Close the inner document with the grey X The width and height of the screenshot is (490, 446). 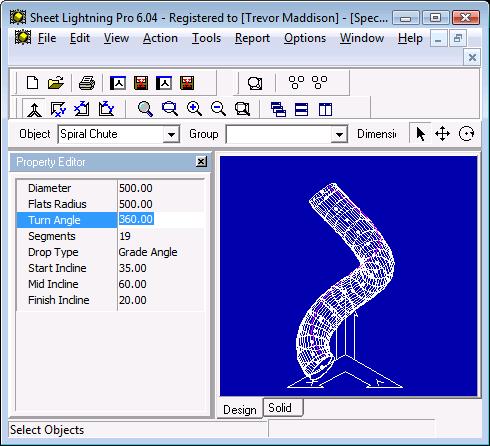point(472,58)
